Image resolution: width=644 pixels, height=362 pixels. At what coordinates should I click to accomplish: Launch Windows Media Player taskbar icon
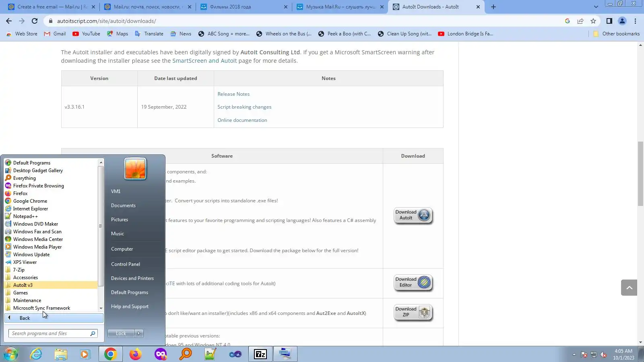coord(85,354)
